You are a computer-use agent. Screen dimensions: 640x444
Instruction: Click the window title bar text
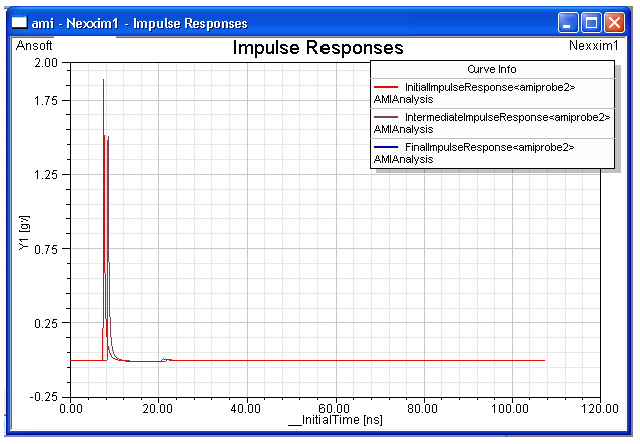pyautogui.click(x=140, y=22)
